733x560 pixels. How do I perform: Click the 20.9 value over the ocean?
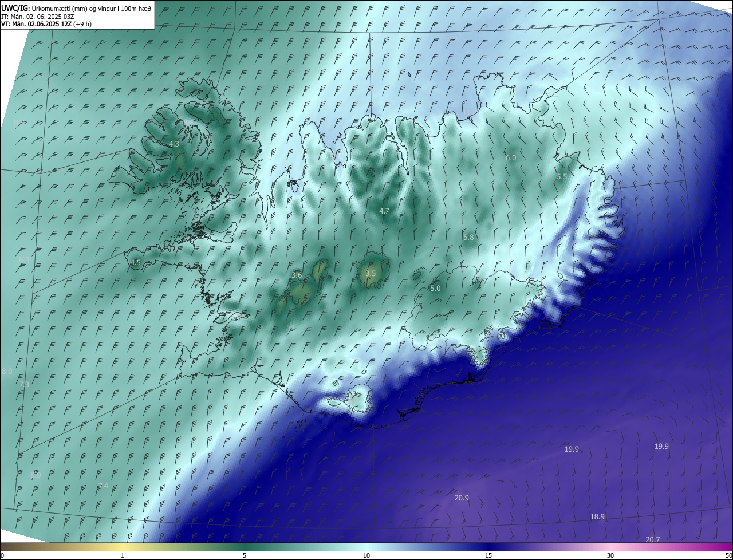point(462,498)
